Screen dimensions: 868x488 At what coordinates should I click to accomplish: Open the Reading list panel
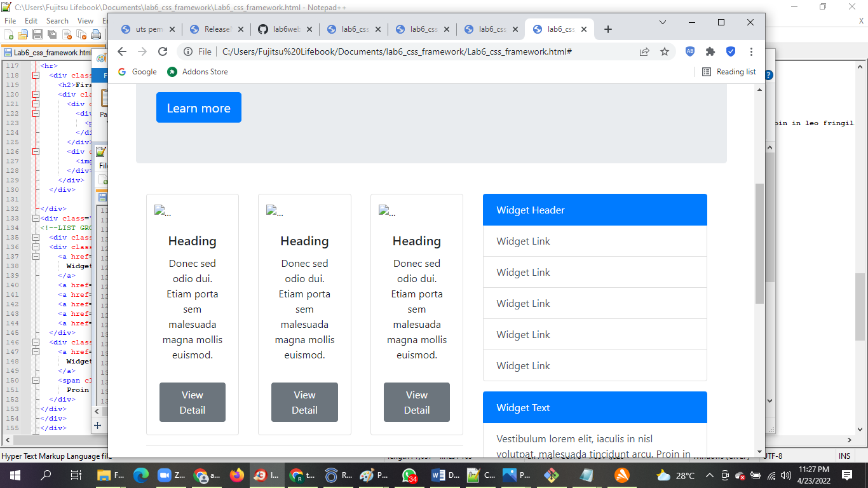click(728, 71)
